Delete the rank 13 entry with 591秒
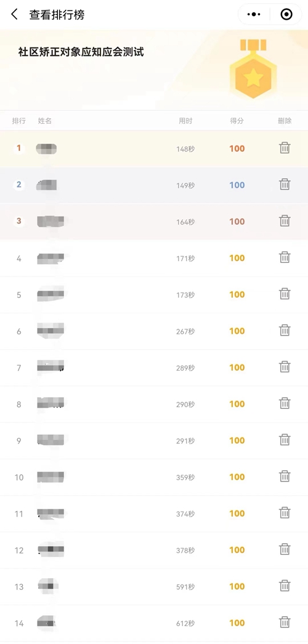This screenshot has width=308, height=644. (x=285, y=586)
